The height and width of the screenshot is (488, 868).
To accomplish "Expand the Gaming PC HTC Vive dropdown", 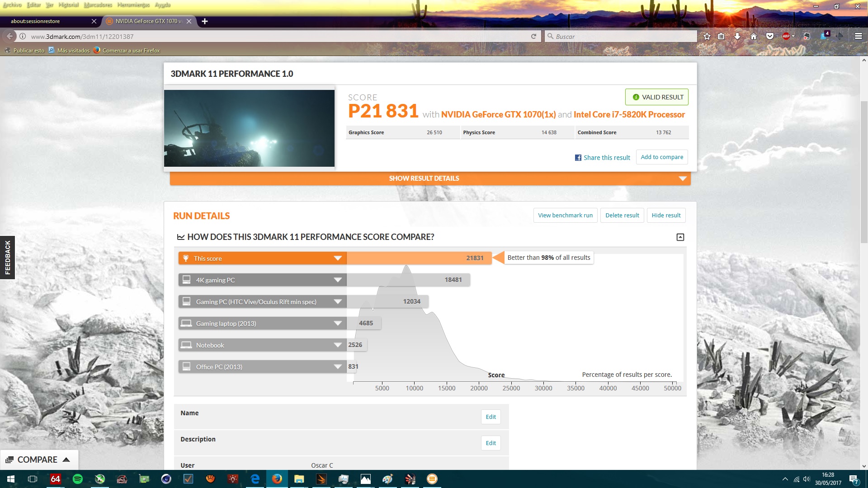I will tap(338, 302).
